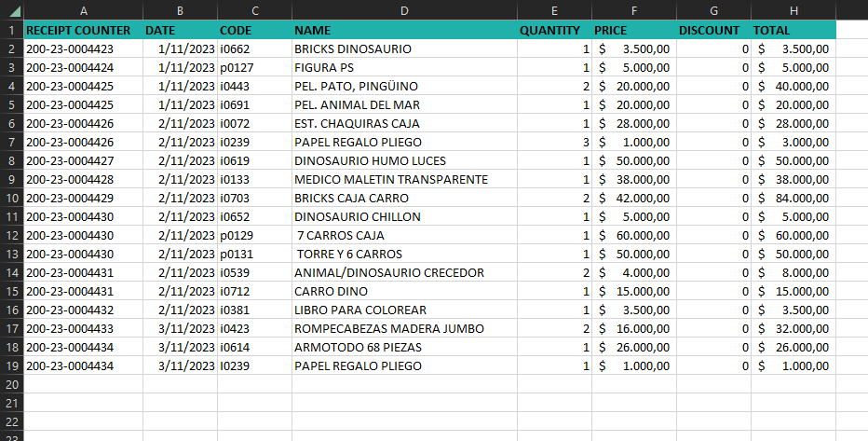Click the QUANTITY header cell

[553, 30]
